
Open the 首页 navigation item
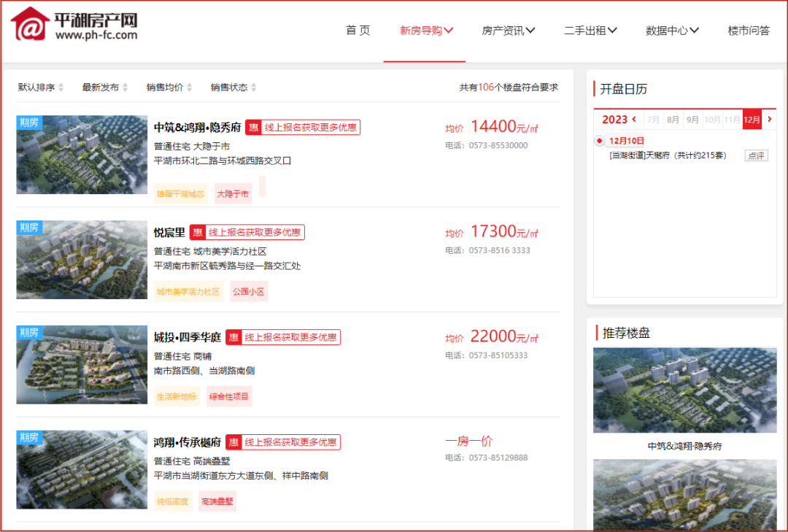click(x=358, y=31)
